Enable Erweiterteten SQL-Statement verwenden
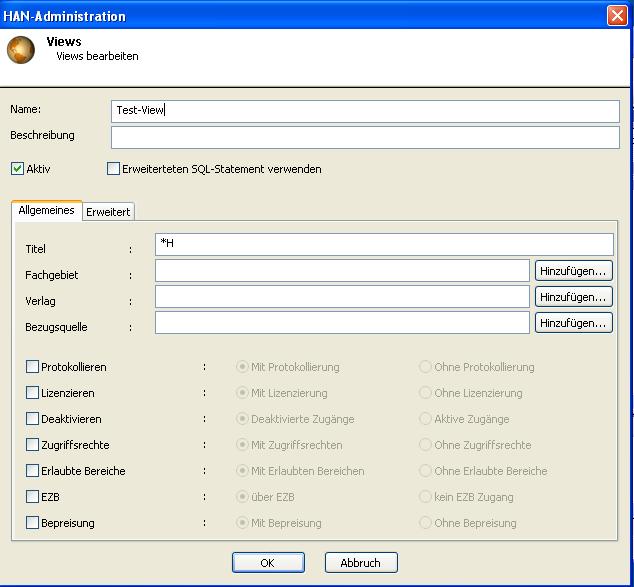This screenshot has width=634, height=587. point(113,169)
